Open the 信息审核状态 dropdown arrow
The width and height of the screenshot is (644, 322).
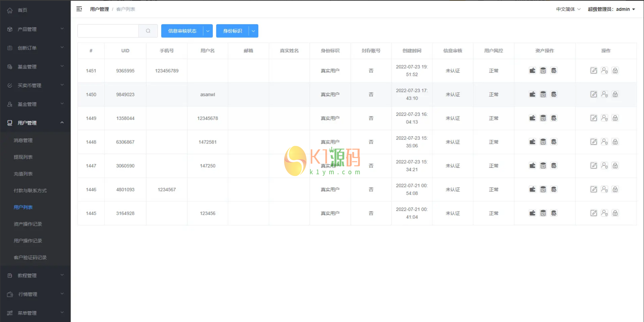point(208,31)
